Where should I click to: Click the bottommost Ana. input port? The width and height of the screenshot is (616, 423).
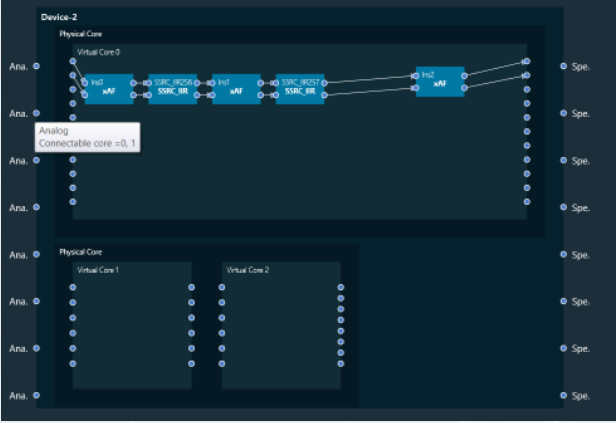(37, 396)
